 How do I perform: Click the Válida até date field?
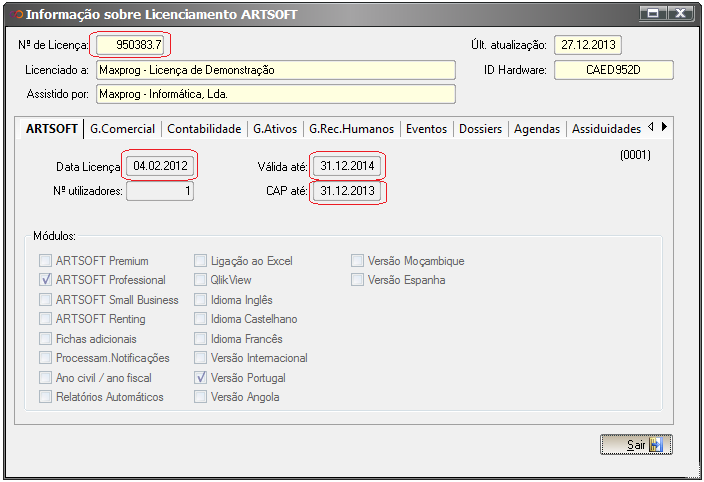pos(346,165)
